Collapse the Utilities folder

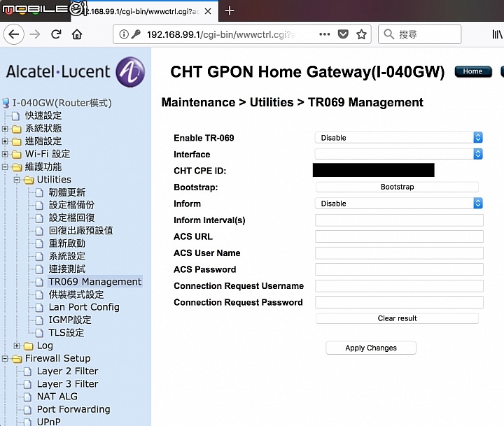[x=17, y=180]
